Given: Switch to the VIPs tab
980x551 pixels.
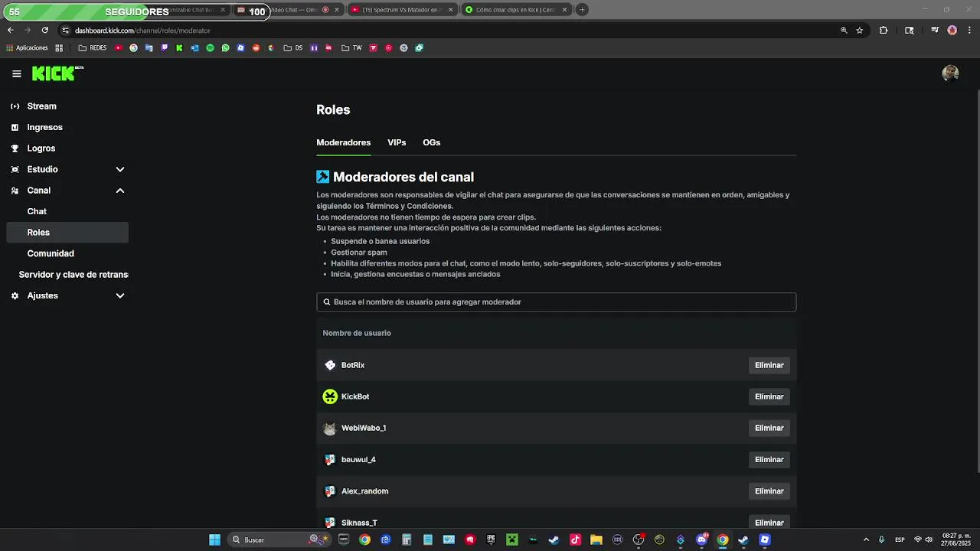Looking at the screenshot, I should [x=397, y=142].
